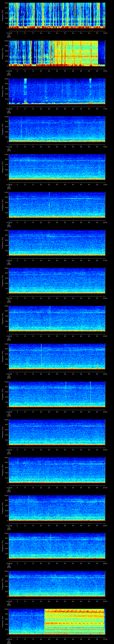Select the 6:24:00 start time label
The width and height of the screenshot is (114, 644).
click(x=9, y=412)
